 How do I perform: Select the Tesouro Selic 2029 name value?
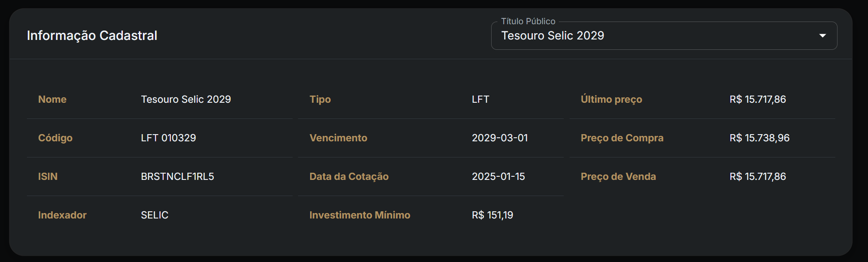pos(186,99)
